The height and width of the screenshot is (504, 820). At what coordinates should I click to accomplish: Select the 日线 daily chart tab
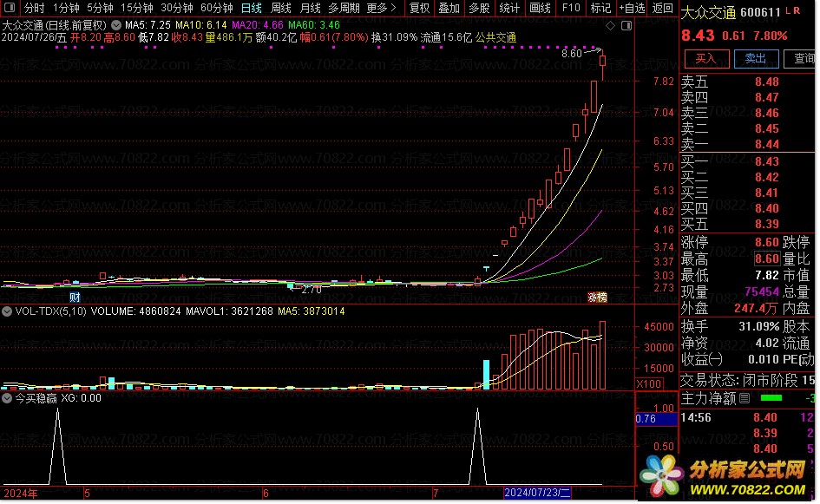click(252, 8)
